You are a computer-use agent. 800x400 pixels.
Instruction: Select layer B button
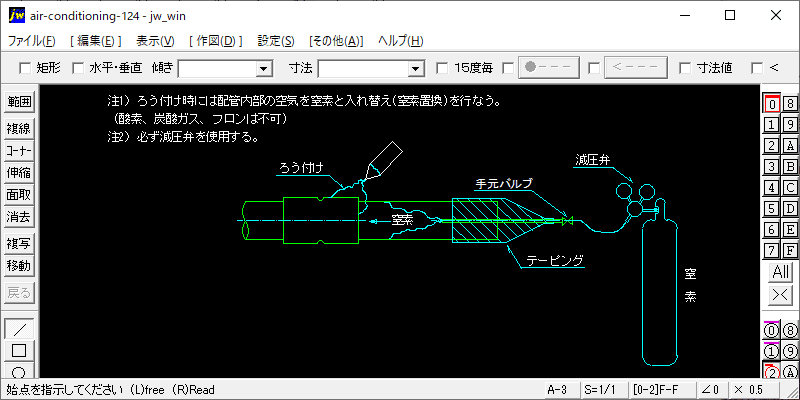(790, 166)
